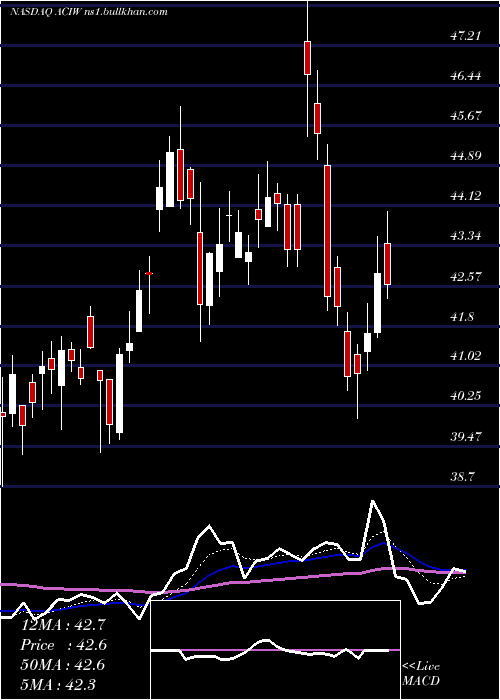Viewport: 500px width, 700px height.
Task: Click the 40.25 price axis label
Action: tap(466, 396)
